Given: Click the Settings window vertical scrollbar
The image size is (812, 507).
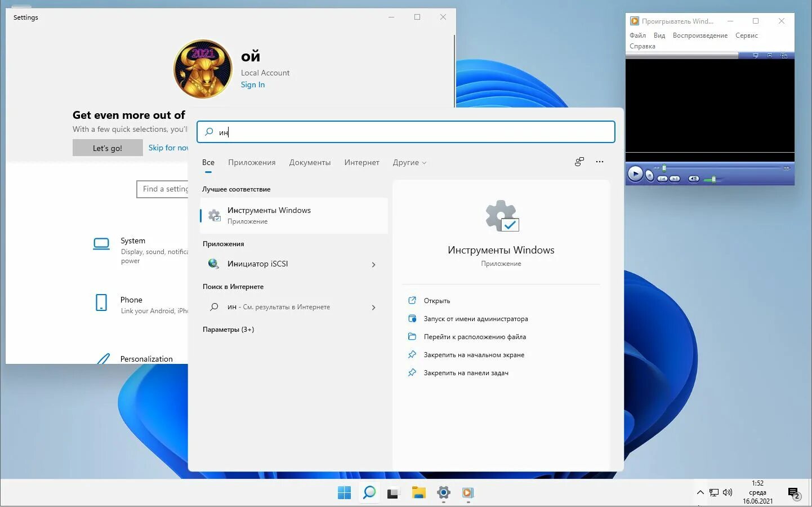Looking at the screenshot, I should [454, 70].
